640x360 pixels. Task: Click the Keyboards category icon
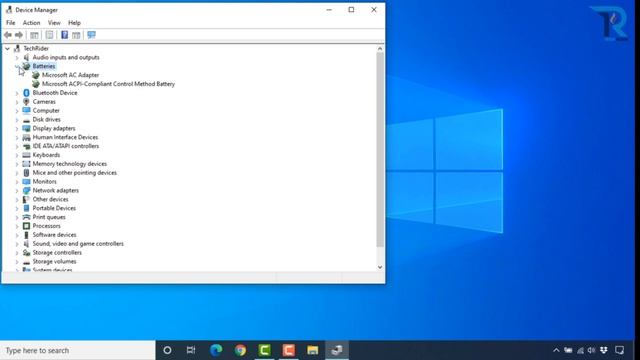(x=27, y=155)
